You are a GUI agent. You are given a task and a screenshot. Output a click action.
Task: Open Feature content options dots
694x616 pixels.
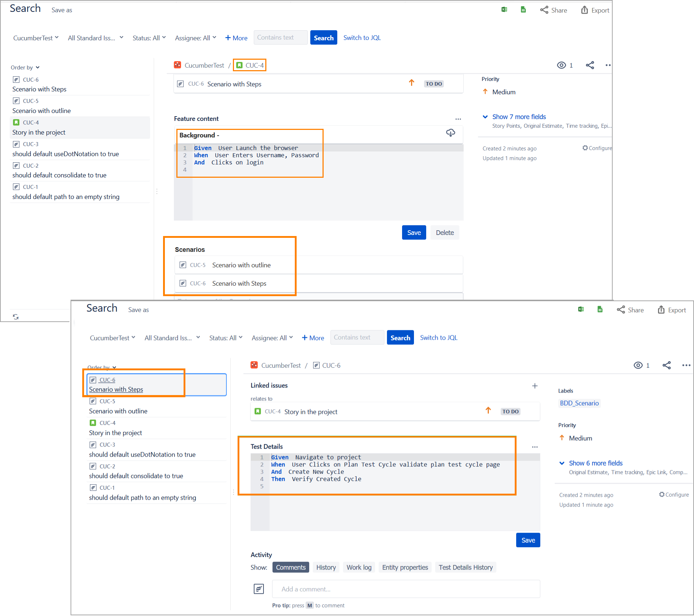pos(458,119)
